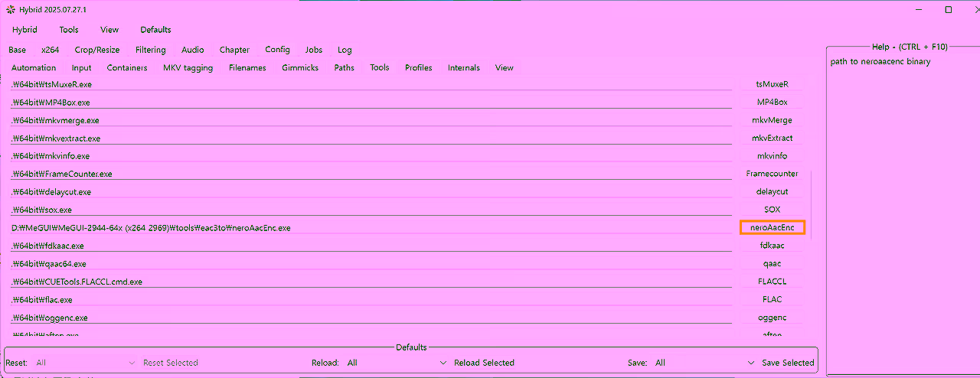Edit the qaac64.exe path field

371,264
